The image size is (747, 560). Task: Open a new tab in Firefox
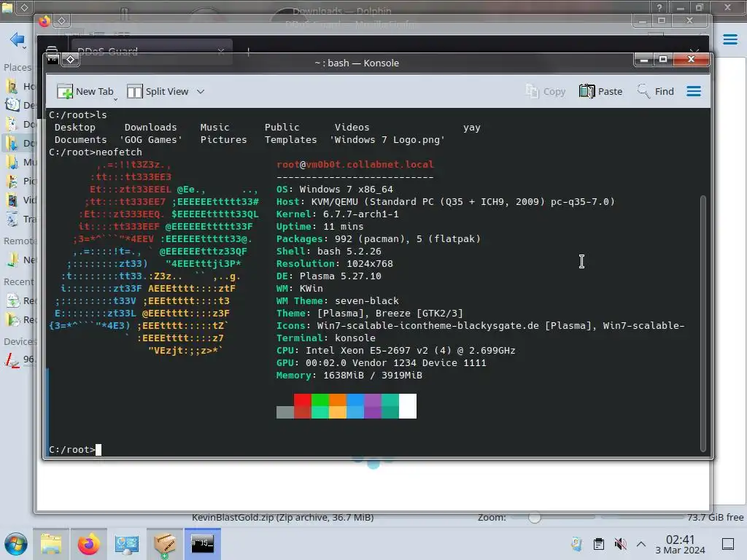[248, 52]
